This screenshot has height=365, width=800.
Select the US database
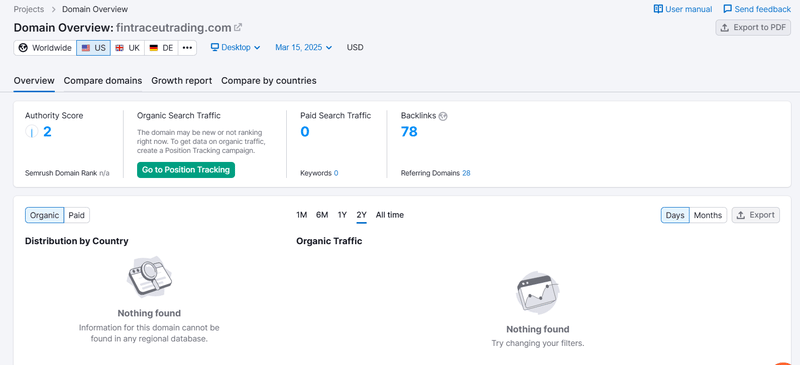[93, 48]
